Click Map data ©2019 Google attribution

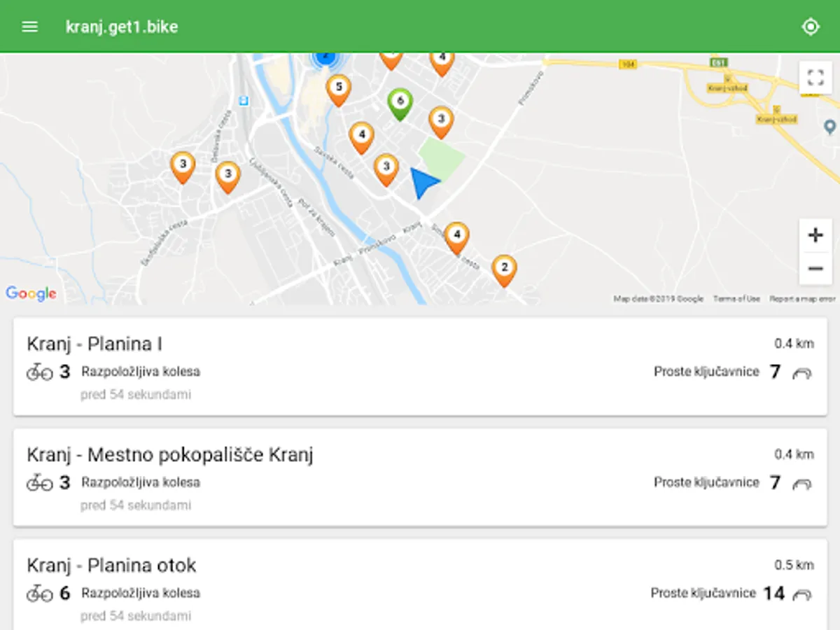[x=659, y=299]
